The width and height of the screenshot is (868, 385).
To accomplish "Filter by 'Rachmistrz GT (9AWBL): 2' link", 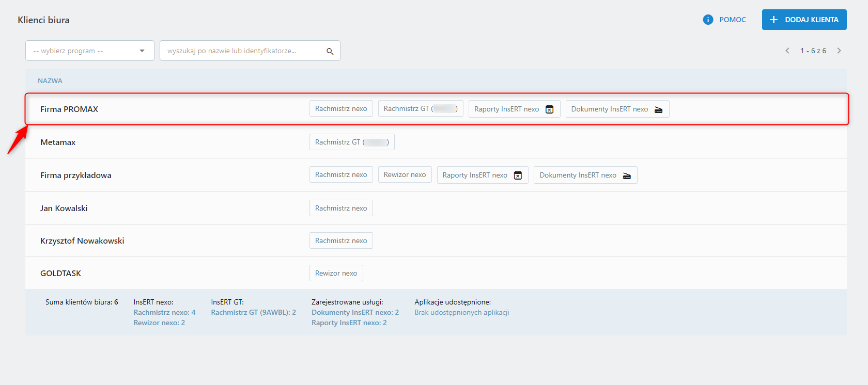I will click(254, 312).
